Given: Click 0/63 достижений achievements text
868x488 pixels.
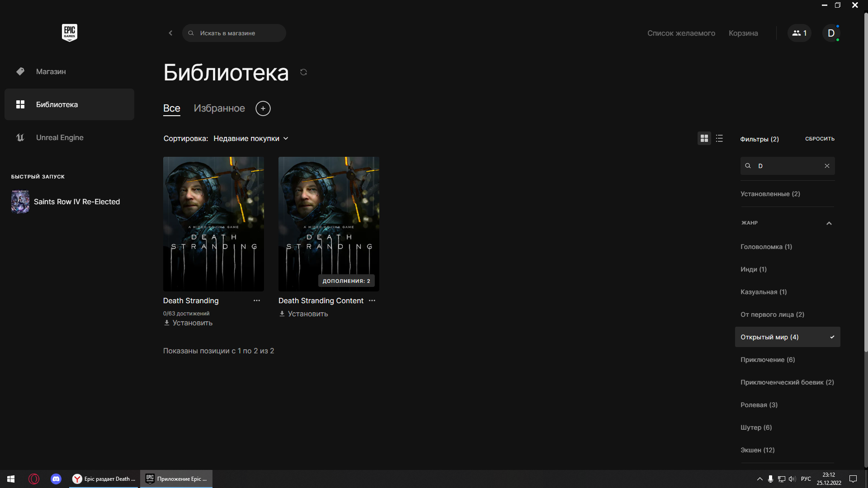Looking at the screenshot, I should (186, 313).
